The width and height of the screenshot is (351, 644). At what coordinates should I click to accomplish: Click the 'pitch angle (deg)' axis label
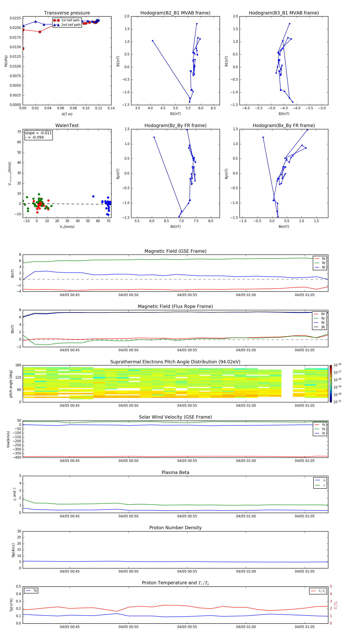click(11, 384)
